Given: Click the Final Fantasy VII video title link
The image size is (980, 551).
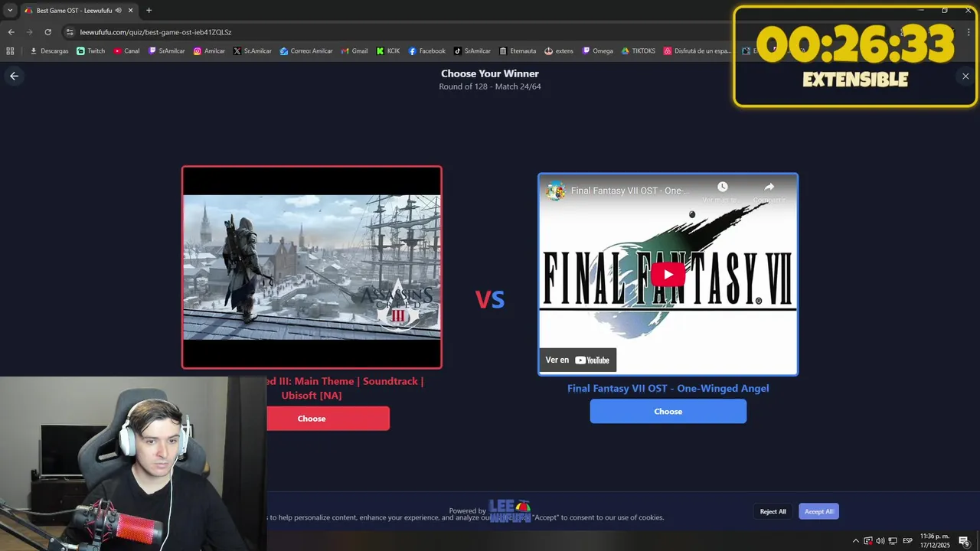Looking at the screenshot, I should [x=629, y=191].
